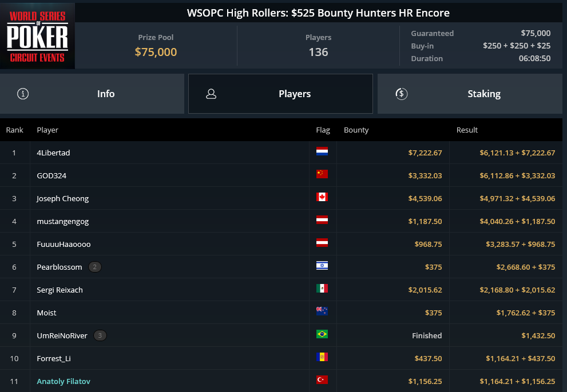This screenshot has width=567, height=392.
Task: Click the Info tab's circled i icon
Action: coord(23,94)
